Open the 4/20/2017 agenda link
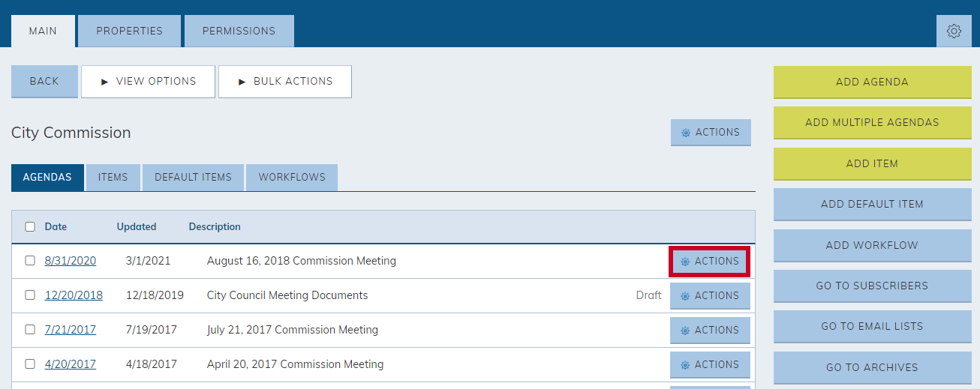The height and width of the screenshot is (389, 980). [71, 364]
